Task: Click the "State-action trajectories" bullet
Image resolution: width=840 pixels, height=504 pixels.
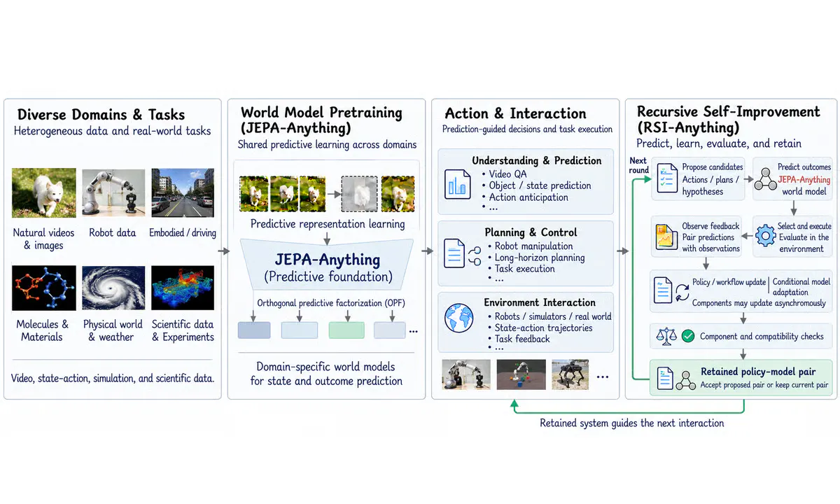Action: (x=543, y=328)
